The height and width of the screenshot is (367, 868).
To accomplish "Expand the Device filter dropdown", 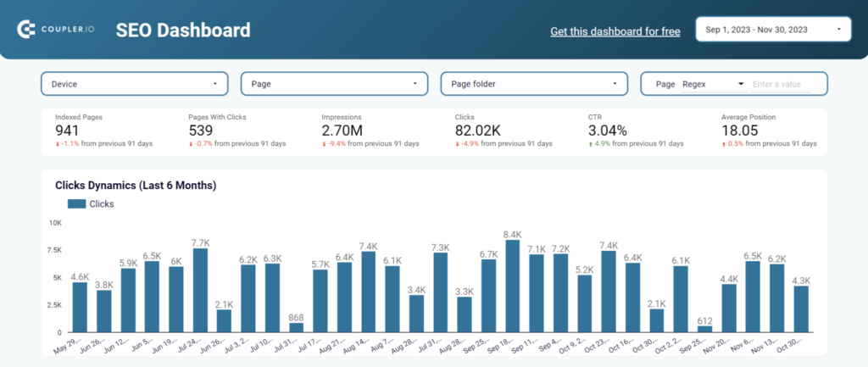I will point(134,84).
